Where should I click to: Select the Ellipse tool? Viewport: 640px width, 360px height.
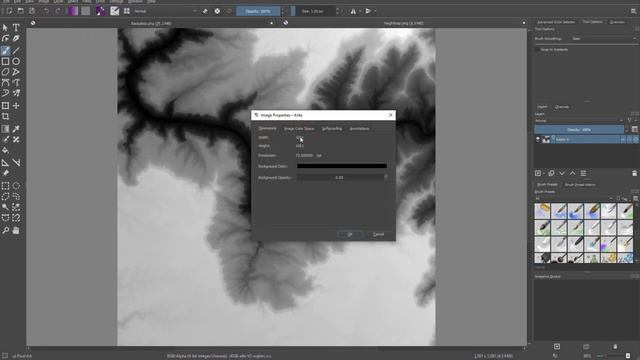coord(16,61)
